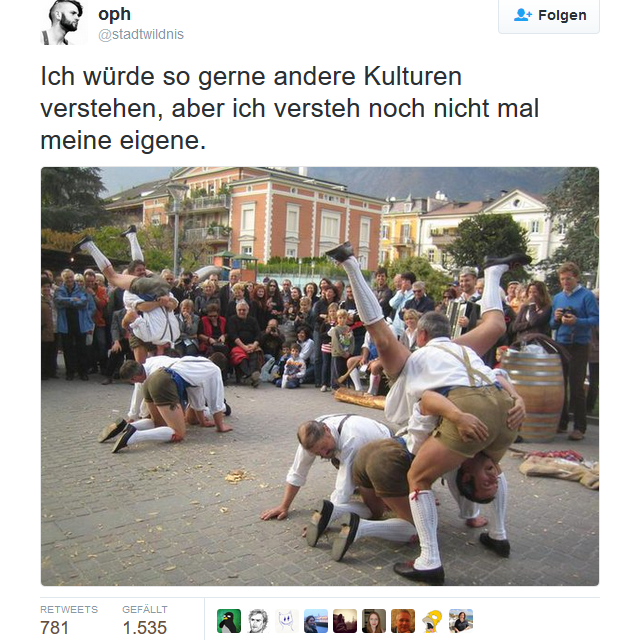Click the tweet text about Kulturen

pyautogui.click(x=290, y=108)
